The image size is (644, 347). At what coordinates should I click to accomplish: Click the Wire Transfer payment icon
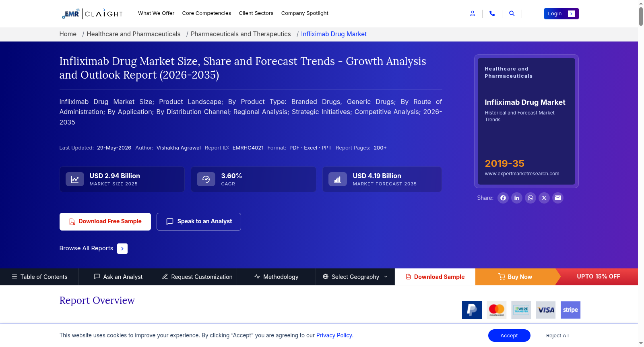521,310
